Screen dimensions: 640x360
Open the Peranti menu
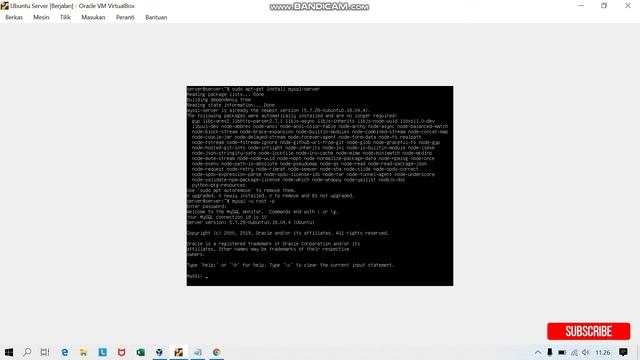click(x=125, y=17)
